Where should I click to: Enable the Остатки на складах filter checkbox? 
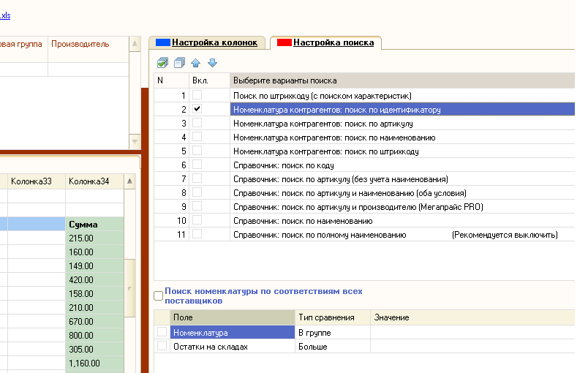tap(162, 347)
